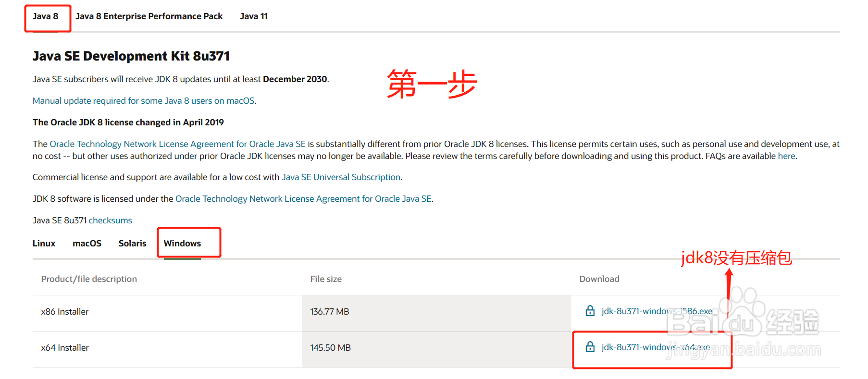Click the 'Product/file description' column header
Image resolution: width=868 pixels, height=379 pixels.
89,279
